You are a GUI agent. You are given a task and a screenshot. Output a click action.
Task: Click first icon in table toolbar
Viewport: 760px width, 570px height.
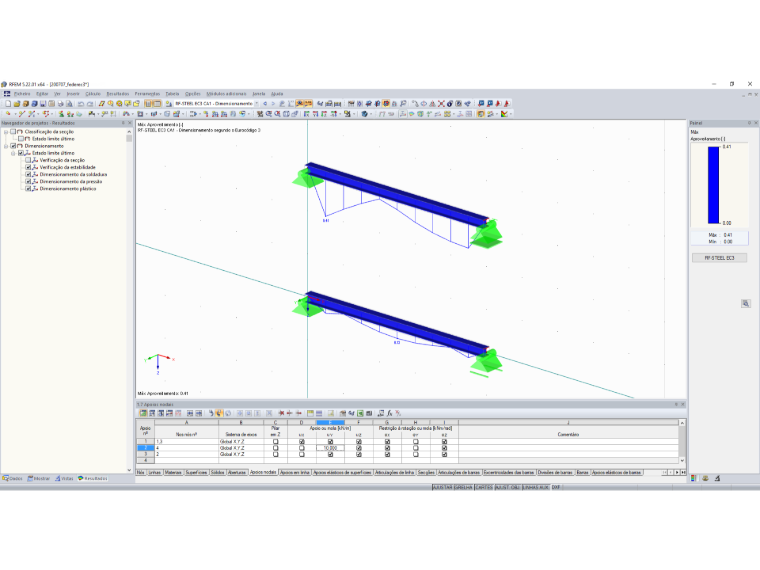pyautogui.click(x=143, y=413)
